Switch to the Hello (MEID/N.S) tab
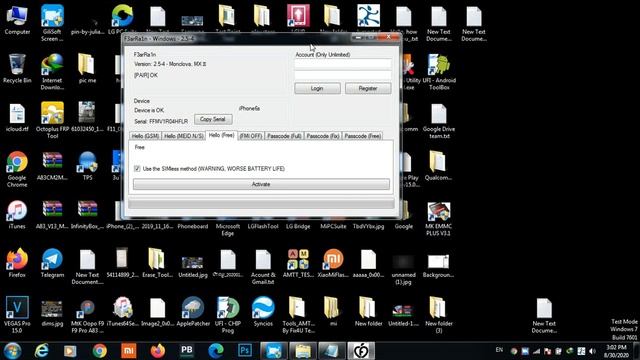The height and width of the screenshot is (360, 640). [184, 136]
